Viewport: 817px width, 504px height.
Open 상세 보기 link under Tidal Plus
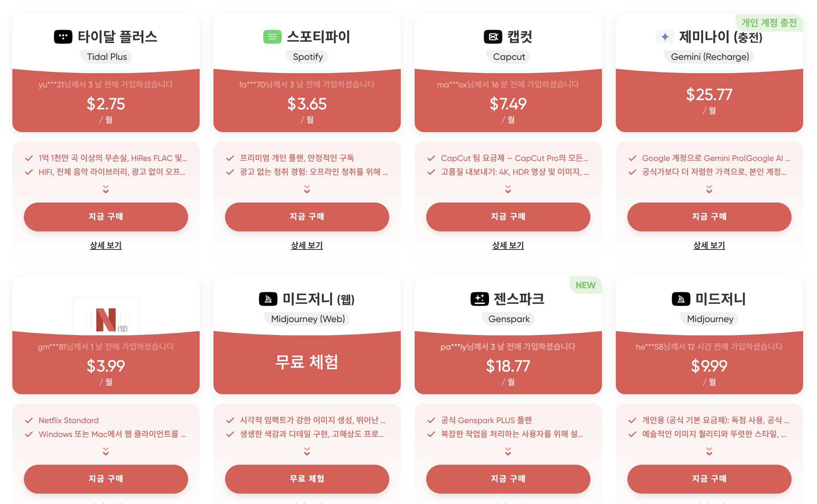(105, 246)
